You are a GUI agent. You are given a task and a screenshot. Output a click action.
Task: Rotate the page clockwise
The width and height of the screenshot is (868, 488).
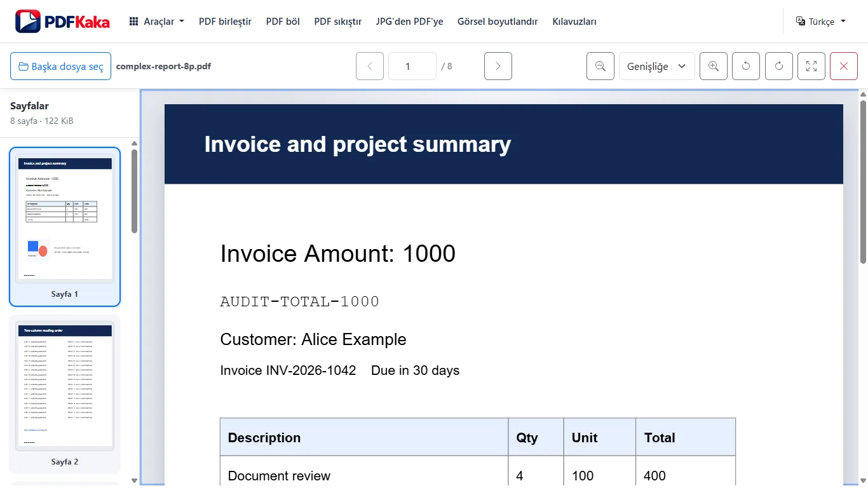tap(779, 66)
